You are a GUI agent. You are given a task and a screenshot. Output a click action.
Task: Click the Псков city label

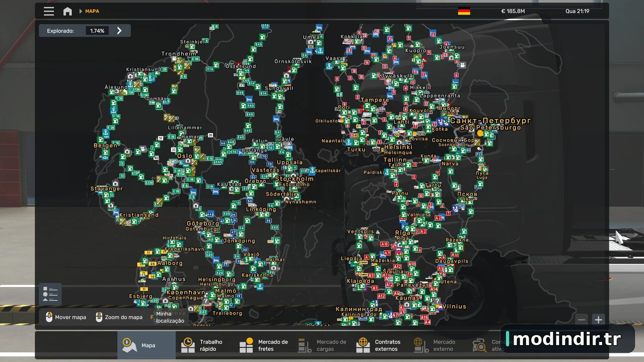pyautogui.click(x=467, y=194)
